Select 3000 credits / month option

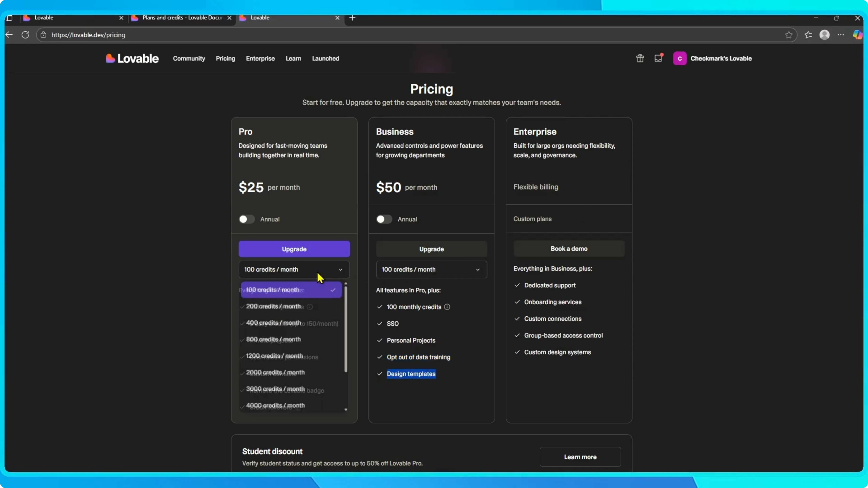[x=291, y=389]
